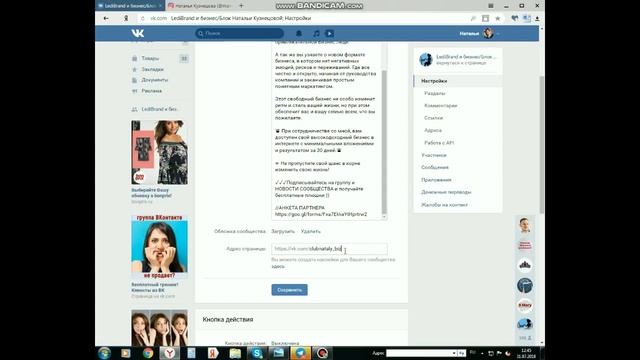Viewport: 640px width, 360px height.
Task: Open VK notifications bell
Action: pyautogui.click(x=299, y=33)
